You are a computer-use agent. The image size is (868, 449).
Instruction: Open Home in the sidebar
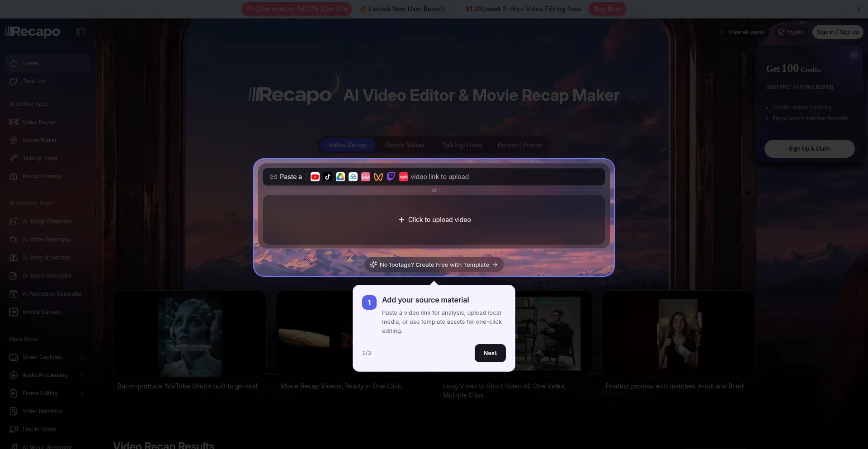click(x=47, y=63)
